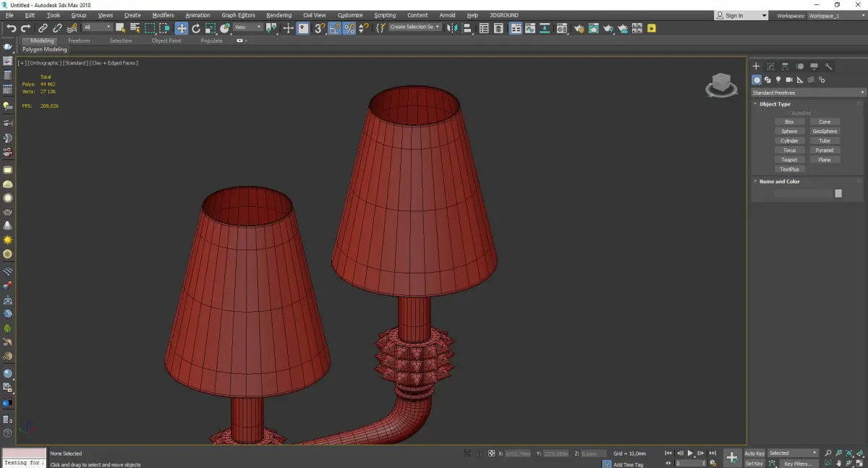Select the Helpers category icon
Image resolution: width=868 pixels, height=468 pixels.
point(800,80)
